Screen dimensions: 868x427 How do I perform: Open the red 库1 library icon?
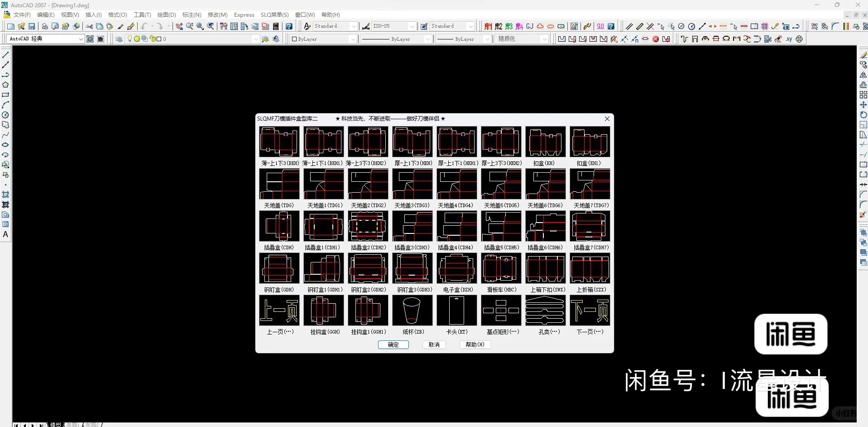tap(488, 26)
